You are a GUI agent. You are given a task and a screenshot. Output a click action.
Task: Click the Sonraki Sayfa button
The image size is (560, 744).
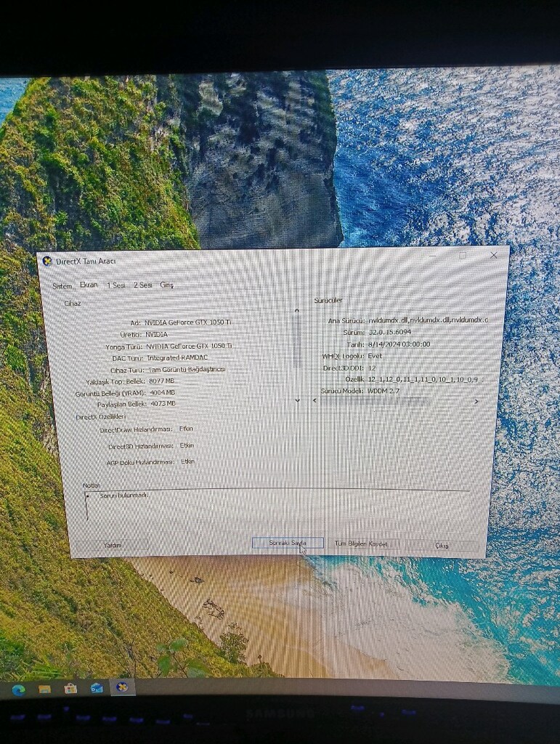[288, 543]
